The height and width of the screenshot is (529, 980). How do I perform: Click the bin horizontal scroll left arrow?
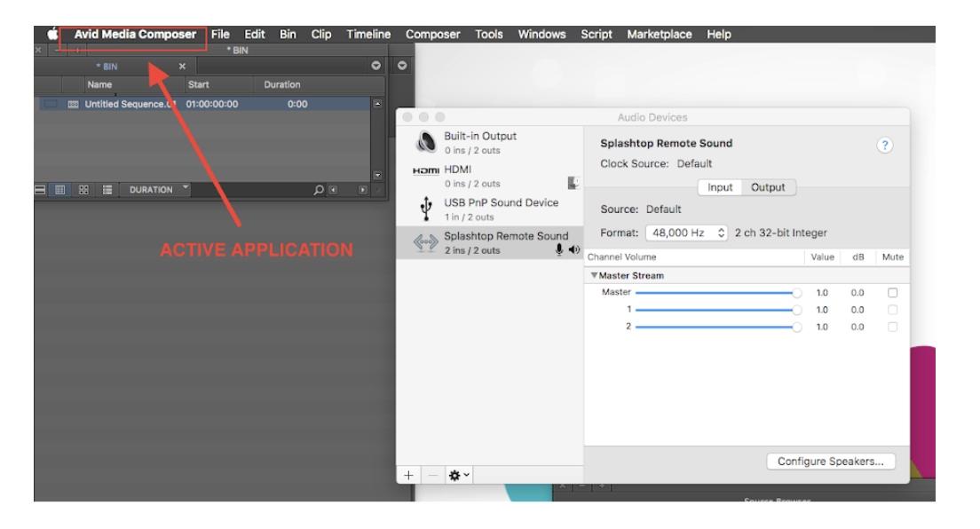pos(334,189)
